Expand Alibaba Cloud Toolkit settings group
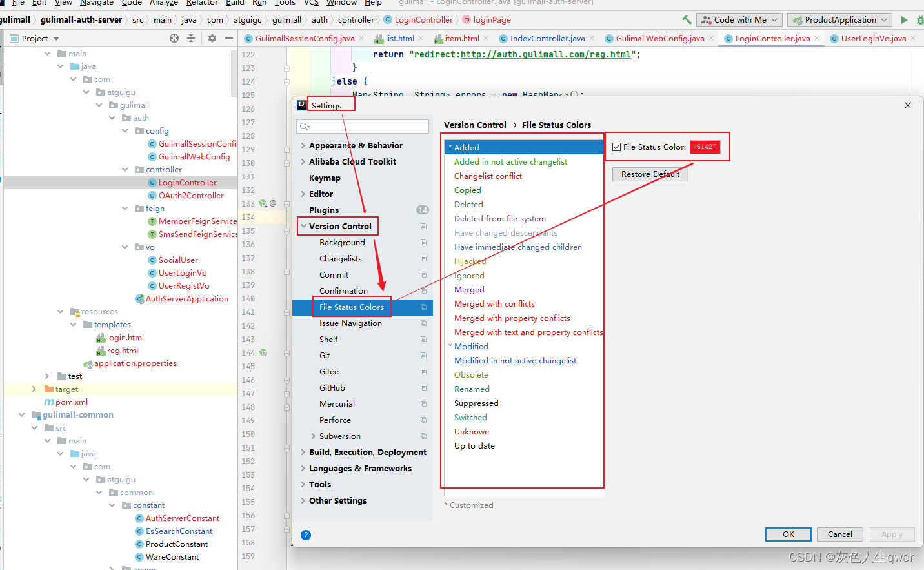The width and height of the screenshot is (924, 570). pyautogui.click(x=303, y=162)
